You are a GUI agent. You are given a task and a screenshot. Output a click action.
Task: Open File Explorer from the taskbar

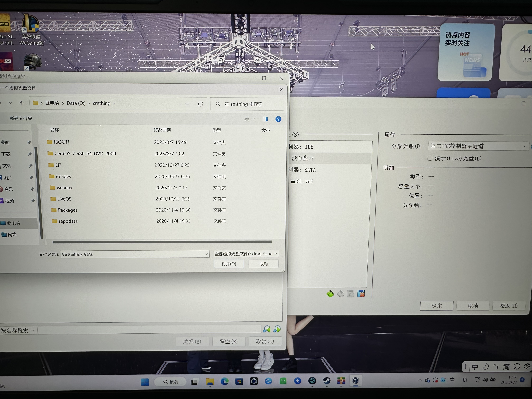pyautogui.click(x=210, y=381)
